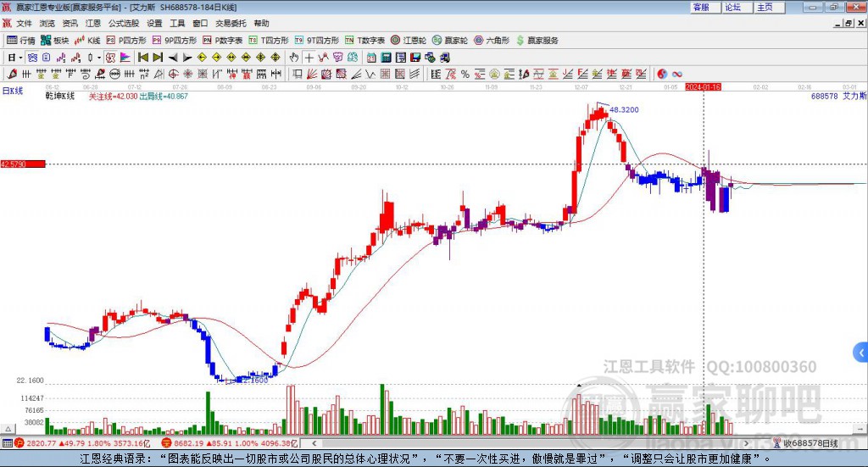Expand the candlestick style dropdown arrow
This screenshot has width=868, height=467.
coord(99,58)
